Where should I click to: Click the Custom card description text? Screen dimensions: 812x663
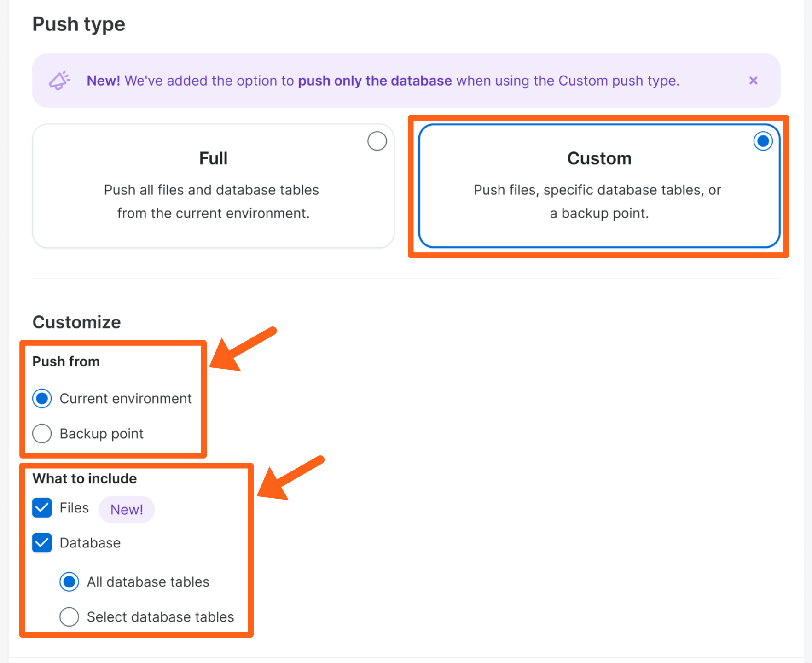pyautogui.click(x=597, y=202)
